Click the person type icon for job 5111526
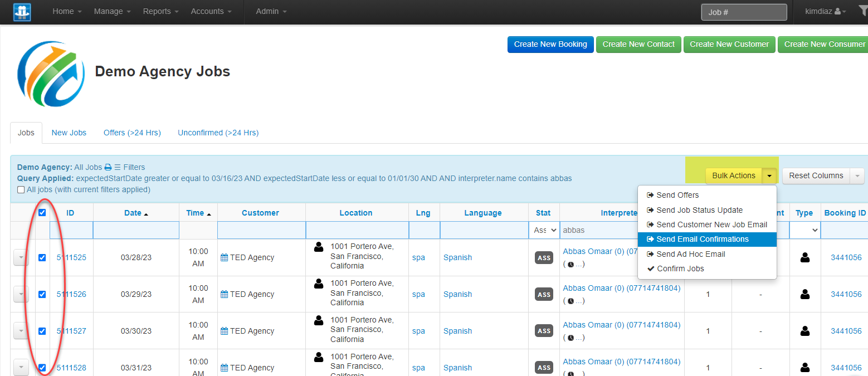The height and width of the screenshot is (376, 868). (x=804, y=294)
